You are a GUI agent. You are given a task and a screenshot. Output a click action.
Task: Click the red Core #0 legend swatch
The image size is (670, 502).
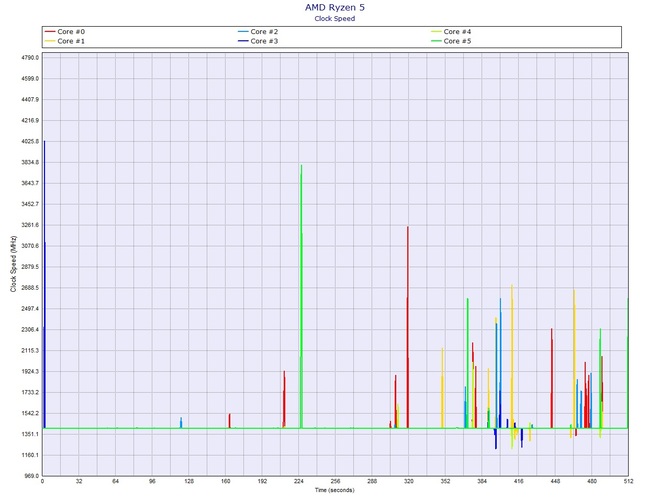click(x=50, y=32)
